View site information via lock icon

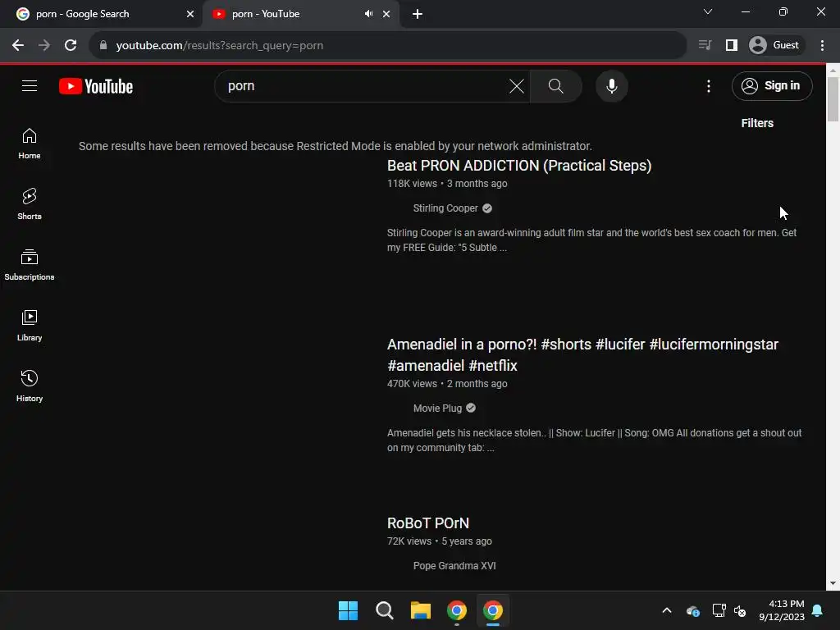[103, 45]
